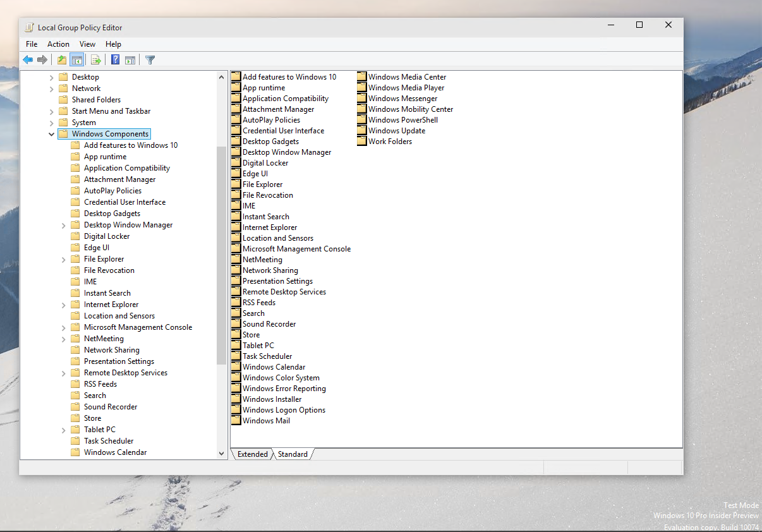Select Windows Messenger in right list

[402, 99]
